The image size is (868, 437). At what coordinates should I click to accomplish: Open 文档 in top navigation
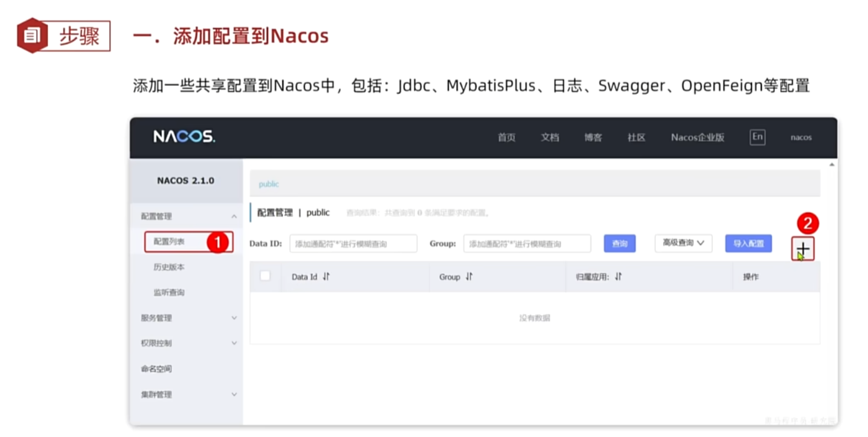pos(550,138)
